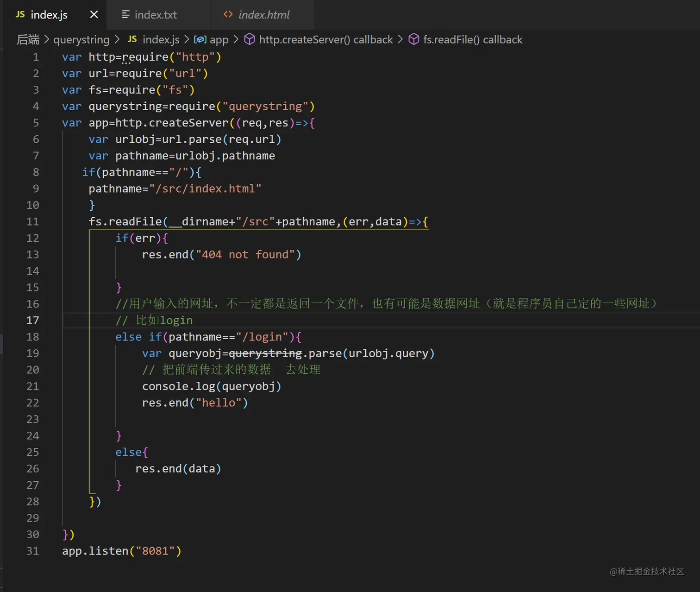Screen dimensions: 700x592
Task: Click the "8081" port string
Action: [x=155, y=551]
